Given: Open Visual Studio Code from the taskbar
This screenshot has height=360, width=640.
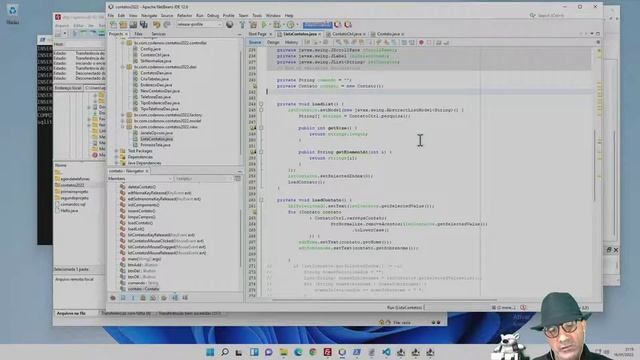Looking at the screenshot, I should 387,352.
